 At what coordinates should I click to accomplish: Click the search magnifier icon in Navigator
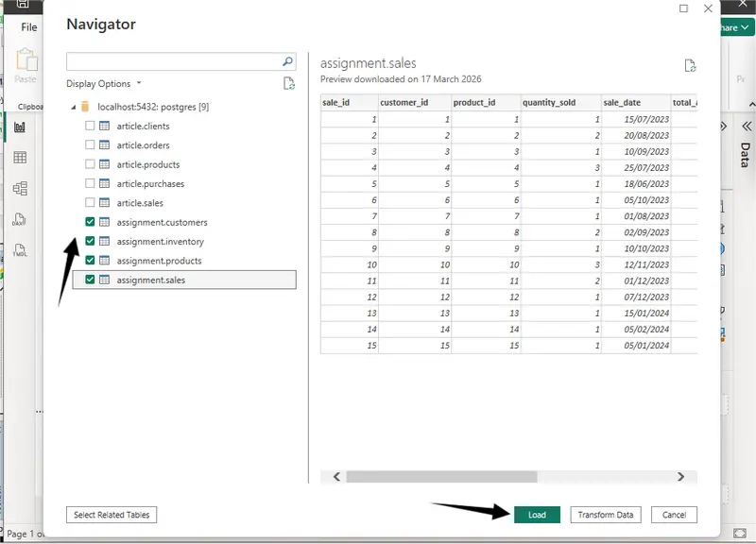pyautogui.click(x=287, y=61)
